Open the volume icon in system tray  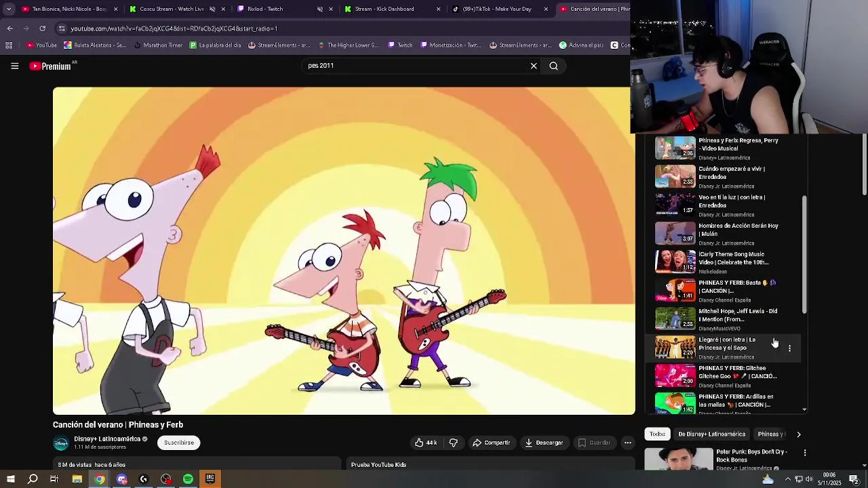808,479
